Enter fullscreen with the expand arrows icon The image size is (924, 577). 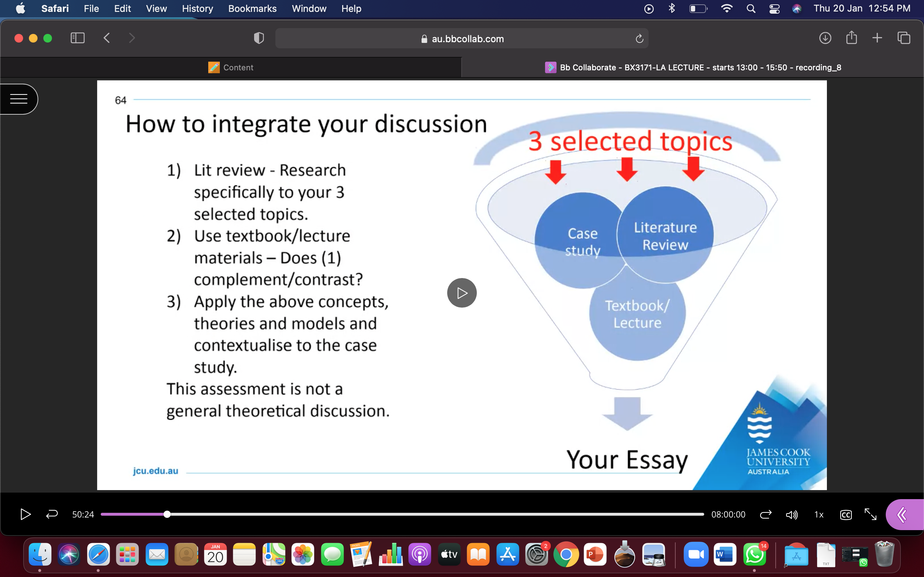[x=871, y=514]
